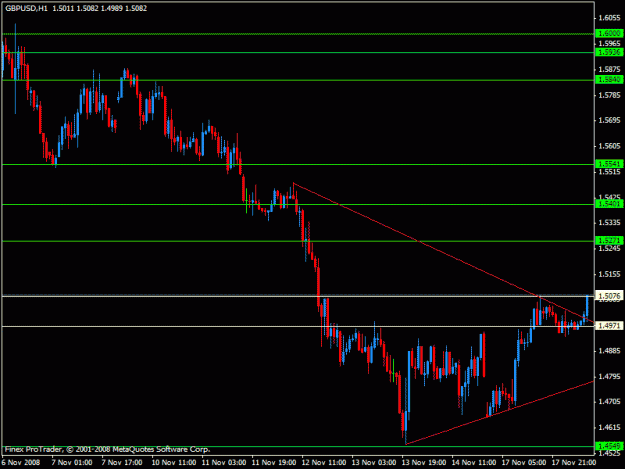Click the 13 Nov 19:00 time label

point(424,462)
